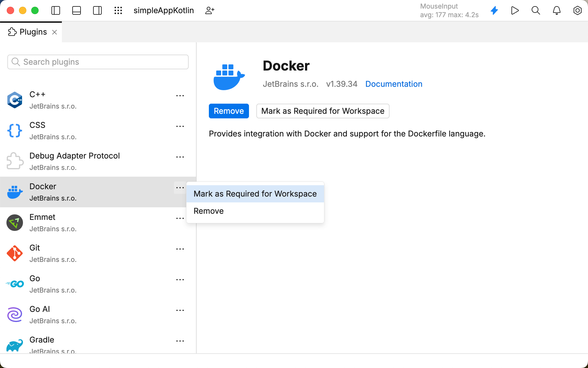Open the app launcher grid icon
Image resolution: width=588 pixels, height=368 pixels.
[x=118, y=10]
